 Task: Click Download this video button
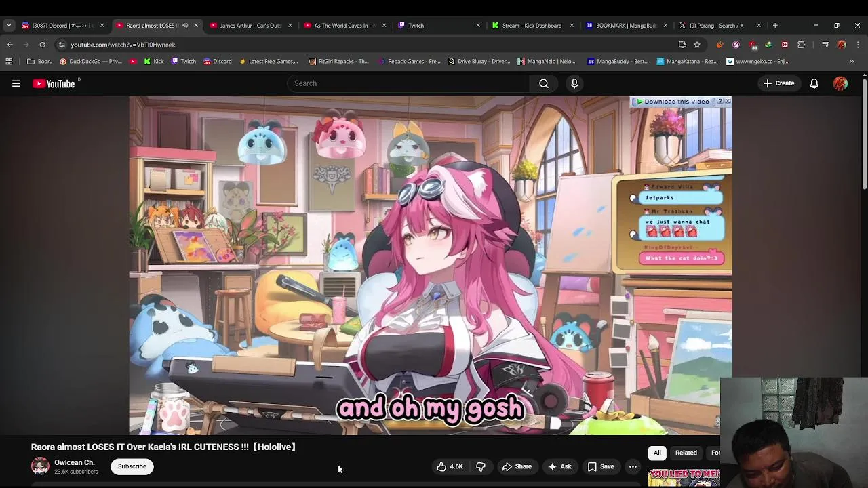[x=673, y=102]
